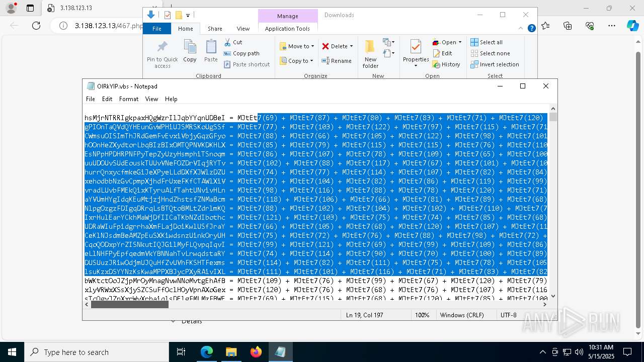The width and height of the screenshot is (644, 362).
Task: Open Edge Settings and more ellipsis
Action: coord(612,26)
